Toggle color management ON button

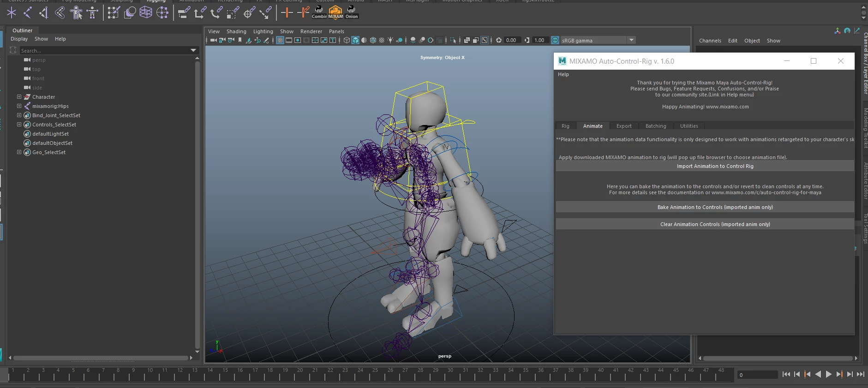click(555, 40)
